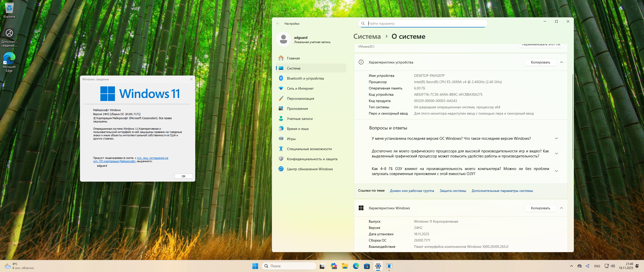This screenshot has width=644, height=272.
Task: Open Центр обновления Windows section
Action: coord(310,169)
